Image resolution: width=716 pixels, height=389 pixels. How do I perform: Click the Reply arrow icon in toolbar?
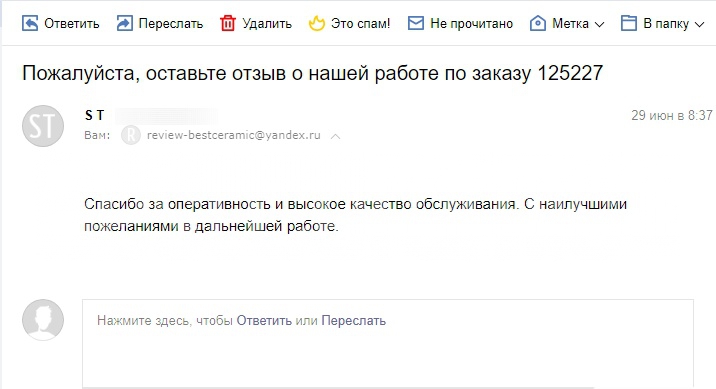[x=30, y=23]
